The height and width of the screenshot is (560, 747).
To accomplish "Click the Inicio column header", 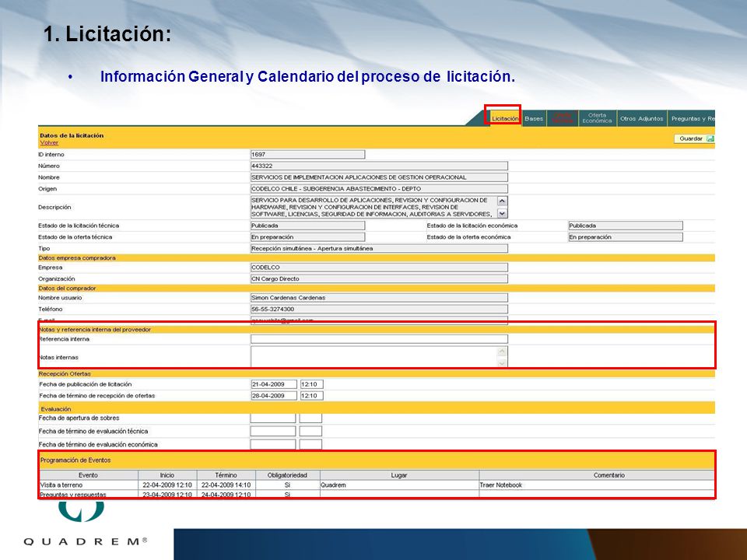I will pos(167,475).
